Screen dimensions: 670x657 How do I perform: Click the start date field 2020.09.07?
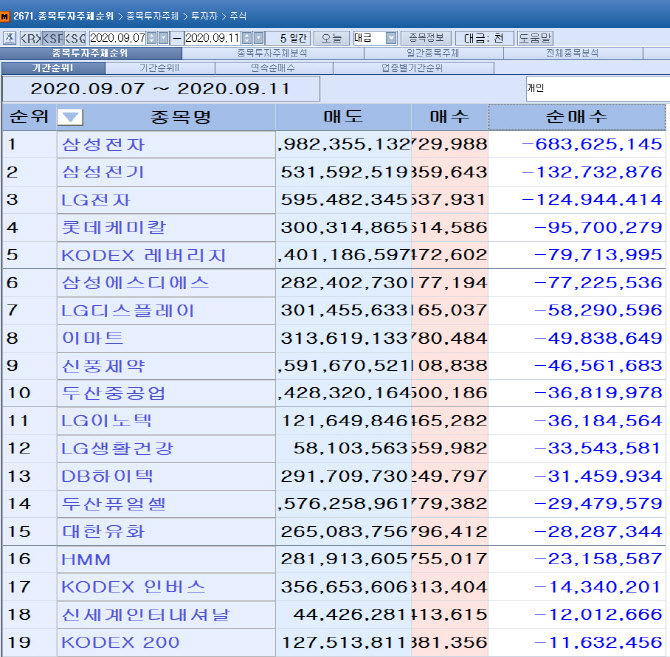click(x=118, y=38)
